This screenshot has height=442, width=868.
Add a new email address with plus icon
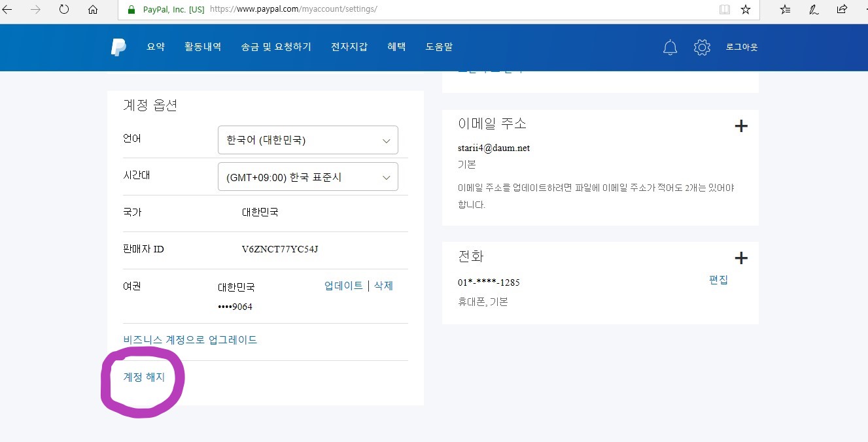pyautogui.click(x=741, y=126)
